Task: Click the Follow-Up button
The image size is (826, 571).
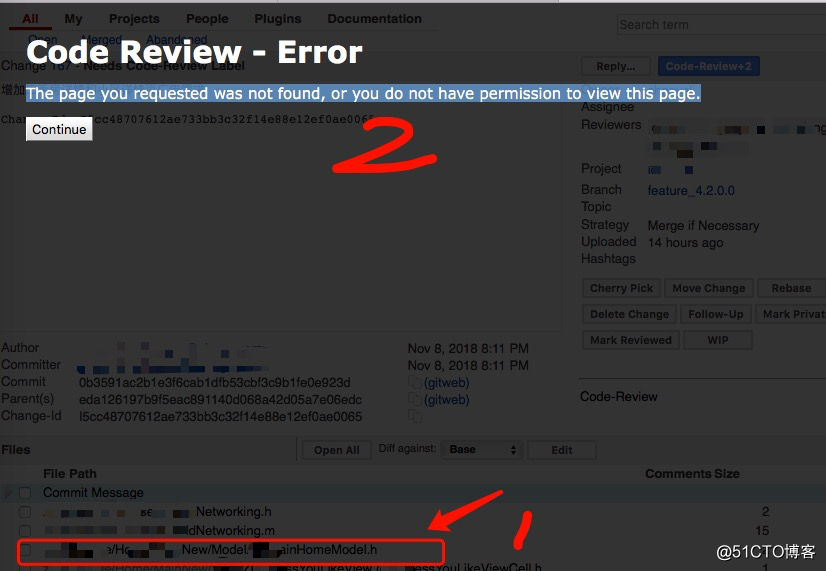Action: point(716,314)
